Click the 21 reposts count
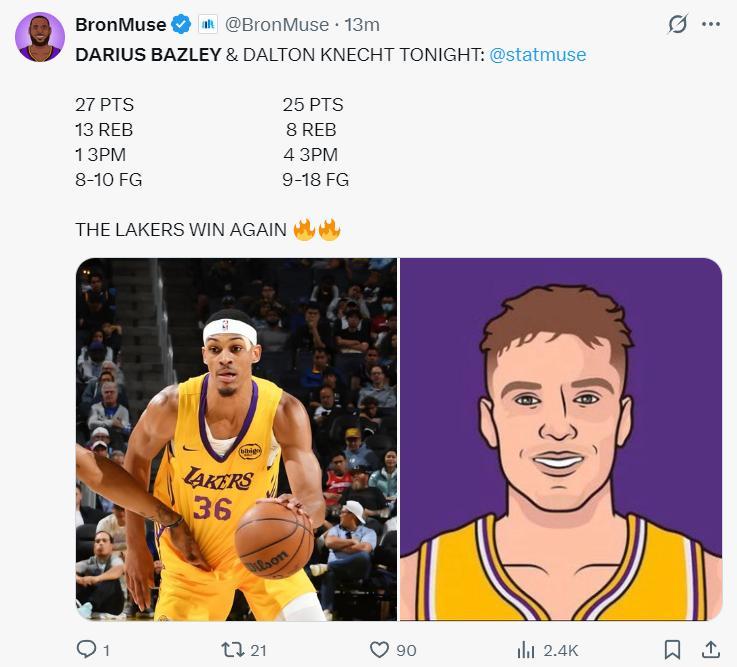Viewport: 737px width, 667px height. pyautogui.click(x=258, y=650)
